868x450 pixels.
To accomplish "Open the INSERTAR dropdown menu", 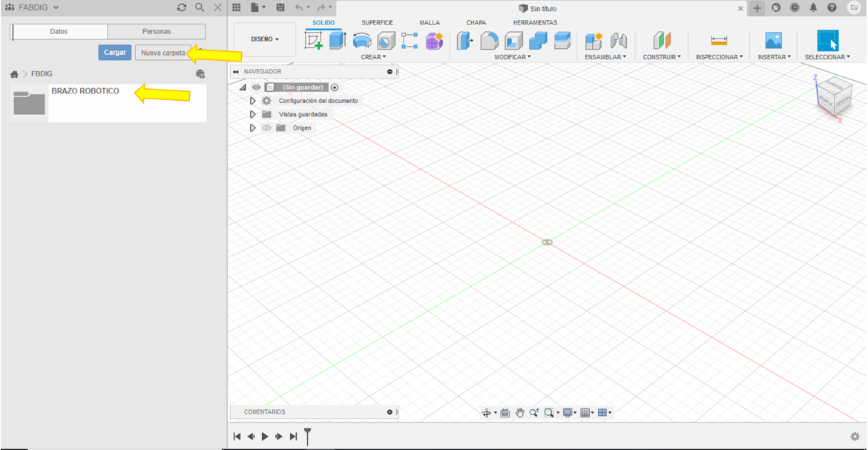I will pyautogui.click(x=775, y=57).
